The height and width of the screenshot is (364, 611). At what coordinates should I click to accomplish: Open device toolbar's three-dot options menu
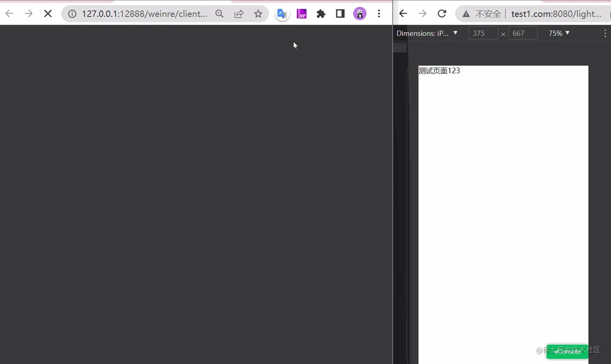point(605,33)
